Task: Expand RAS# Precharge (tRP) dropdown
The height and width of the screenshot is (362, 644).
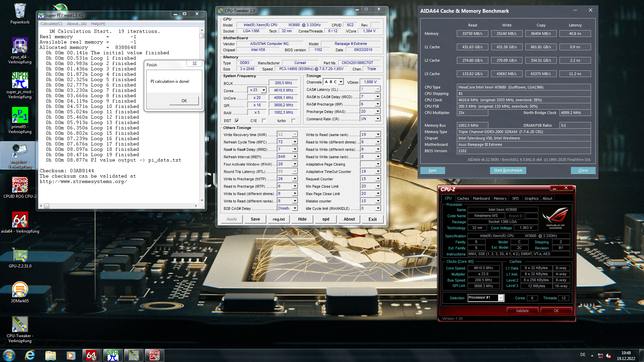Action: (378, 104)
